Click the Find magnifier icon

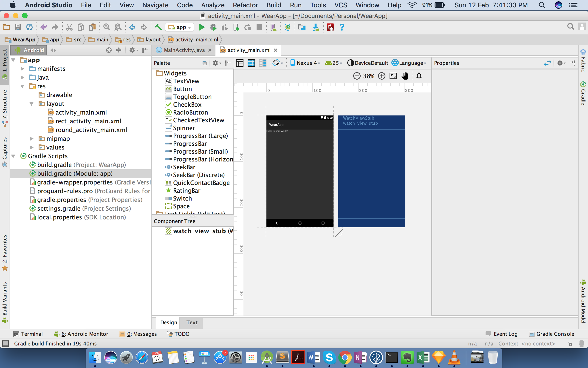pyautogui.click(x=106, y=27)
